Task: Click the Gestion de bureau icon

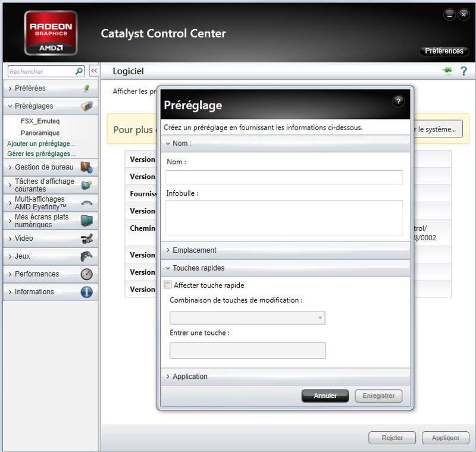Action: [x=87, y=167]
